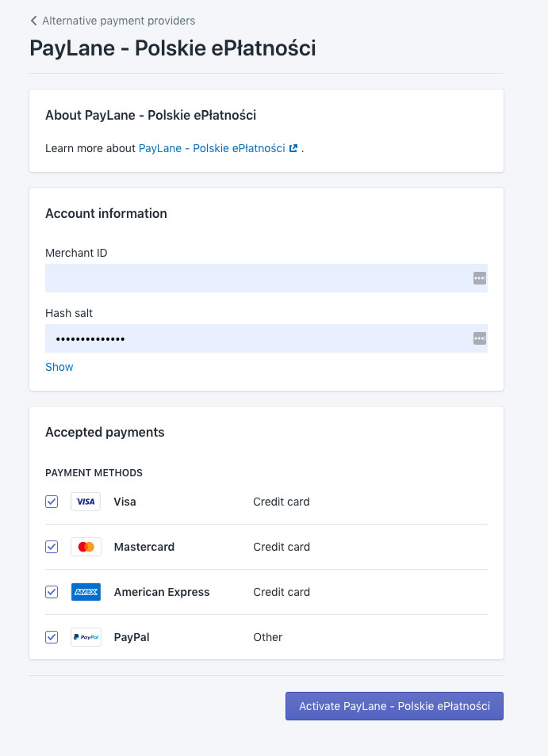The height and width of the screenshot is (756, 548).
Task: Uncheck the Visa payment method checkbox
Action: [x=52, y=502]
